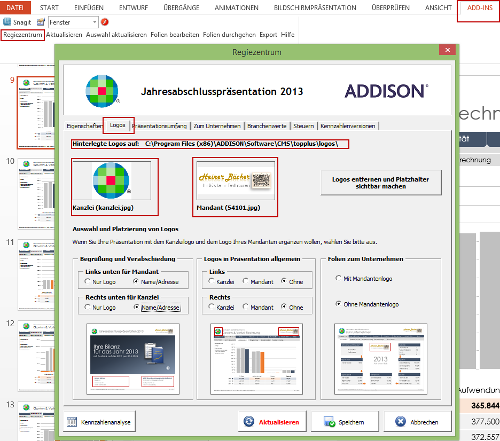Select the ADD-INS ribbon tab
The image size is (500, 441).
tap(480, 8)
